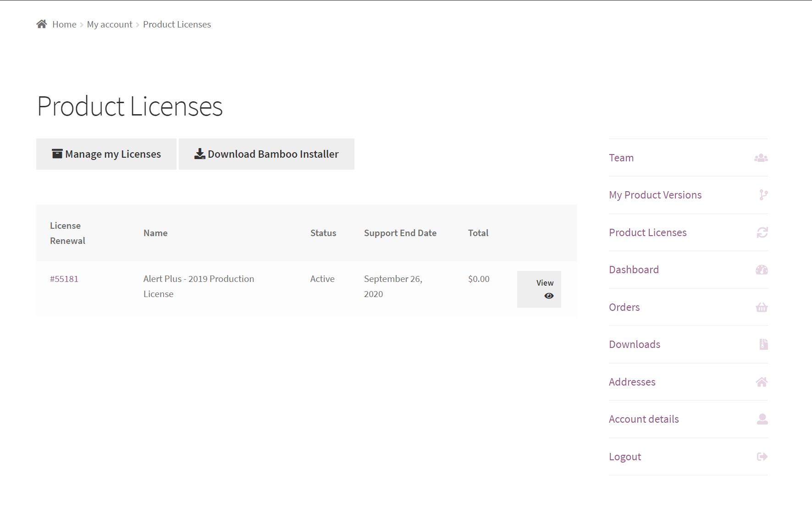Click the September 26, 2020 date cell
The height and width of the screenshot is (524, 812).
(393, 286)
